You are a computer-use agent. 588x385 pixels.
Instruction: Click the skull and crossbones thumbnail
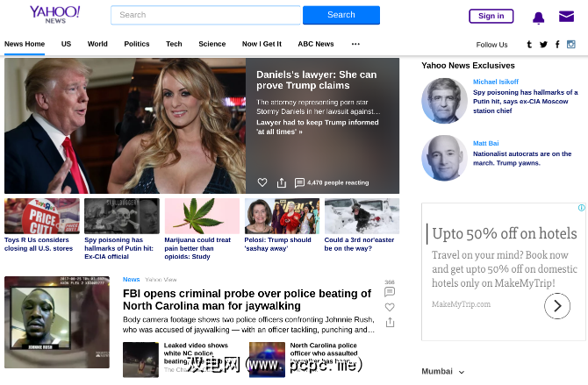point(122,216)
